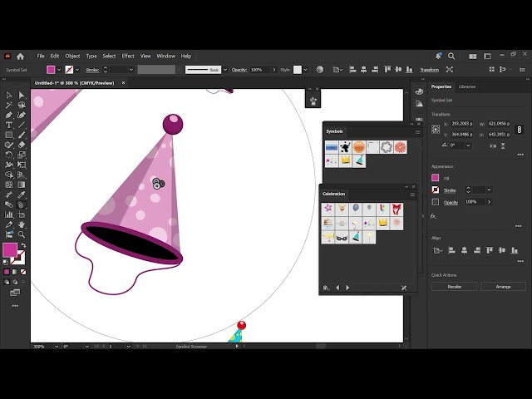The width and height of the screenshot is (532, 399).
Task: Open zoom level 300% dropdown
Action: [x=57, y=347]
